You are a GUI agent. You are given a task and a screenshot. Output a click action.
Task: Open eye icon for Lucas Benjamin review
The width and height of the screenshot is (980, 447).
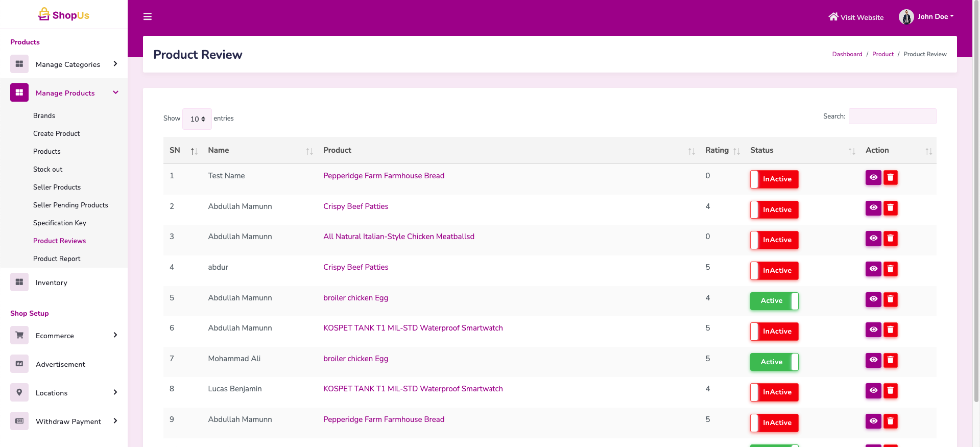tap(873, 391)
